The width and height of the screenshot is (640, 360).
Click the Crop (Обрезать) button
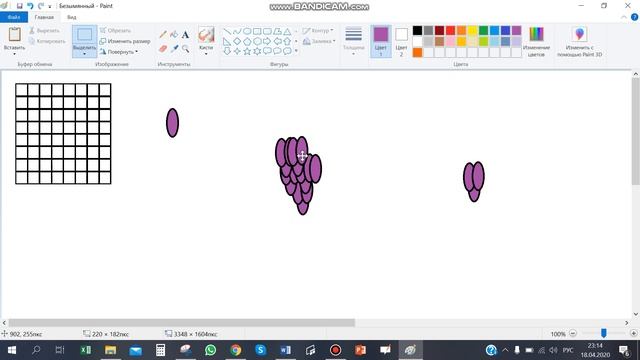pyautogui.click(x=115, y=31)
